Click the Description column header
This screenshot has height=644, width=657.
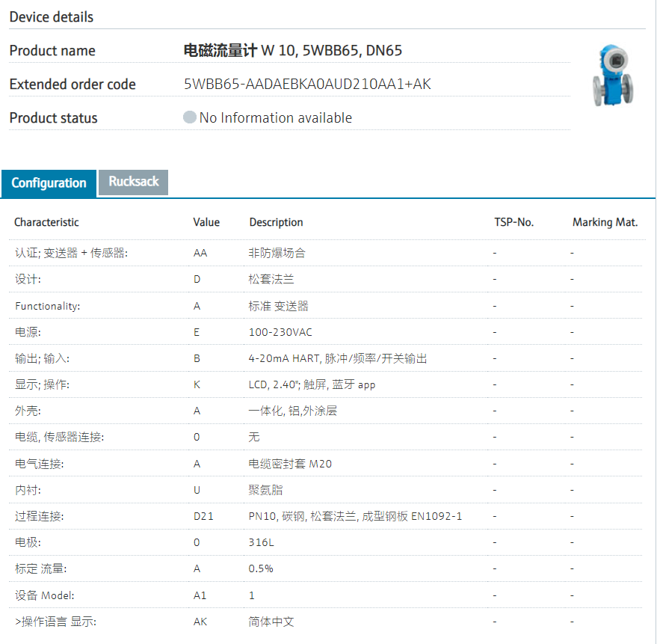(276, 222)
